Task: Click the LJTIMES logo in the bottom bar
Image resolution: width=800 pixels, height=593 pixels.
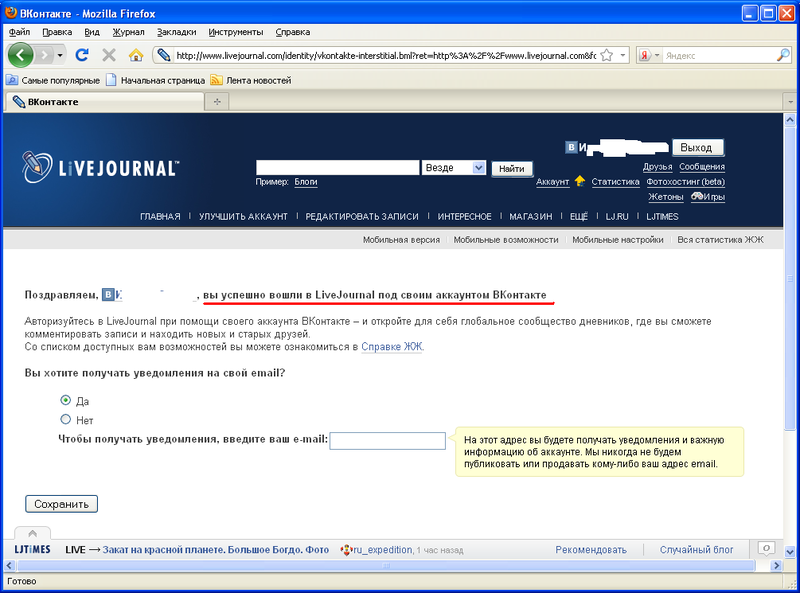Action: (x=32, y=550)
